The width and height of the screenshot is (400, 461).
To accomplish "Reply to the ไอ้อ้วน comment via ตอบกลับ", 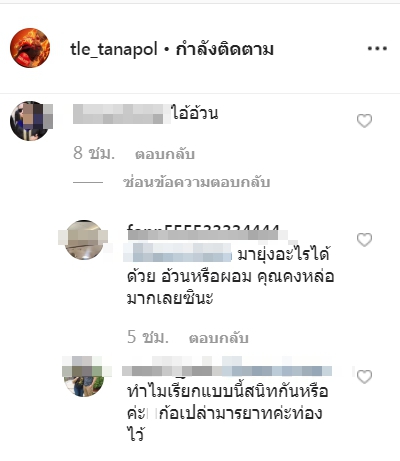I will [x=165, y=154].
